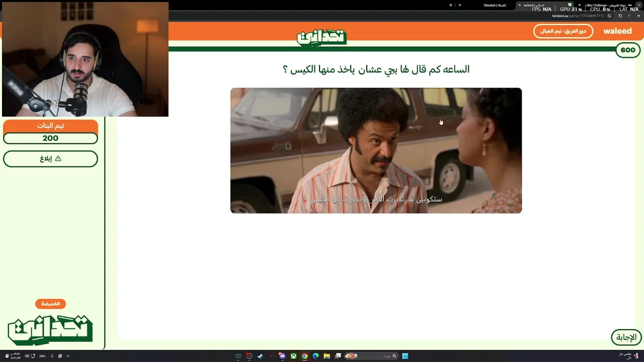
Task: Close the waleed تحداني tab
Action: [520, 5]
